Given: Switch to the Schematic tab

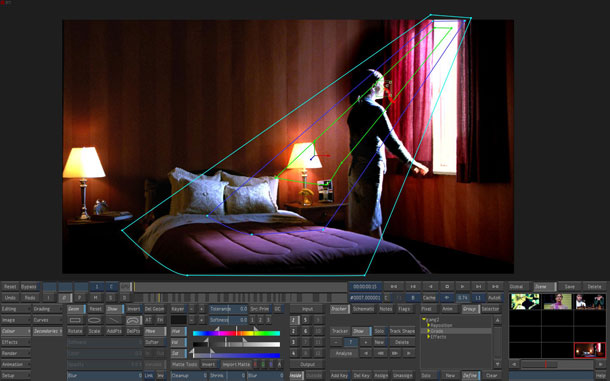Looking at the screenshot, I should (x=363, y=309).
